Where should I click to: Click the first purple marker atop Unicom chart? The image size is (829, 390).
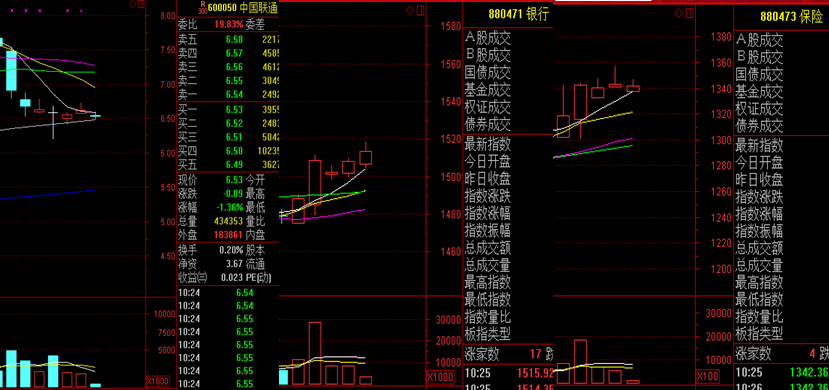pos(12,11)
